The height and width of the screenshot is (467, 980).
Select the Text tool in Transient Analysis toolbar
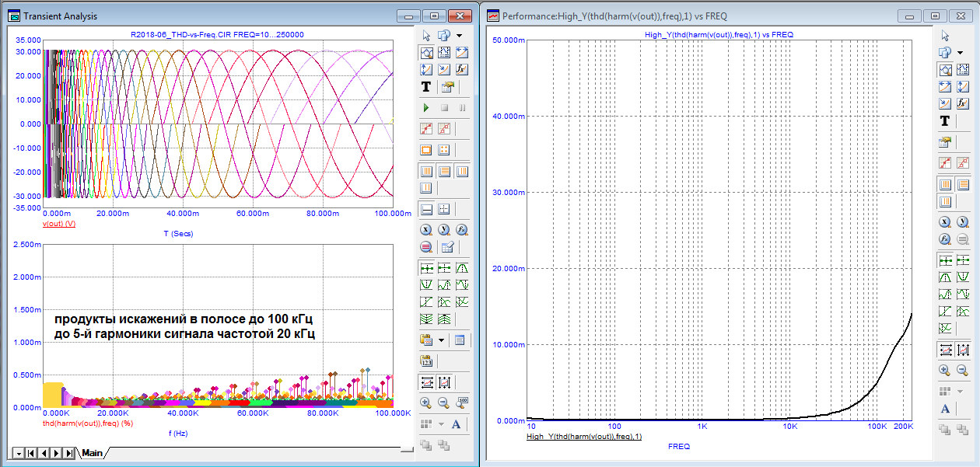pos(426,87)
